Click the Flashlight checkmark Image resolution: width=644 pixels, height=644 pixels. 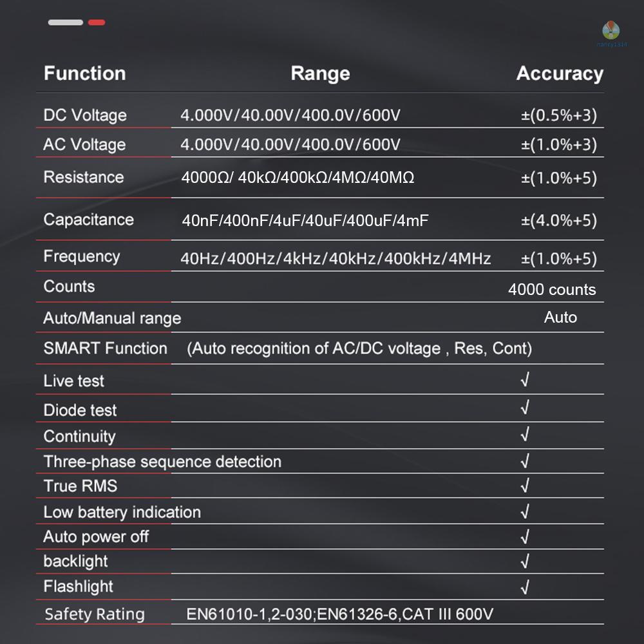click(x=525, y=587)
